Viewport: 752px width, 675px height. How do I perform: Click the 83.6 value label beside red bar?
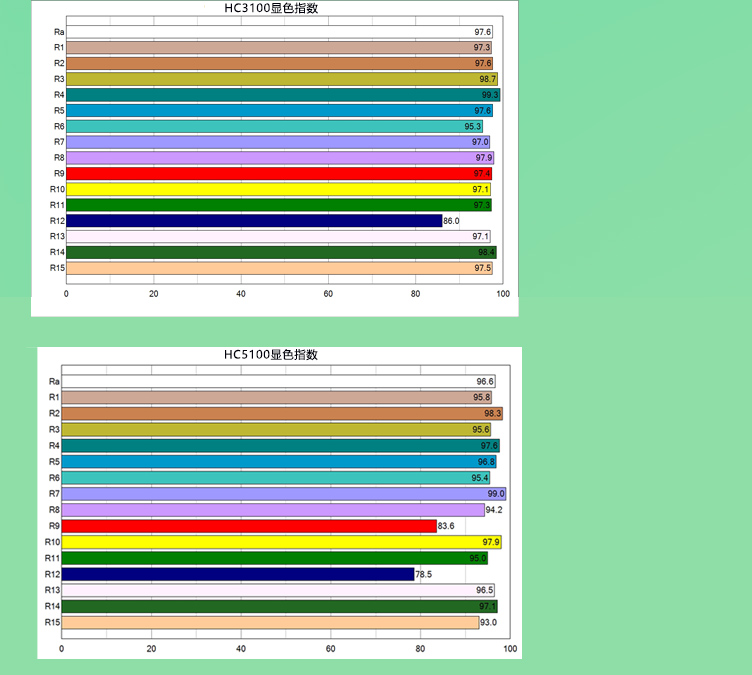click(446, 526)
